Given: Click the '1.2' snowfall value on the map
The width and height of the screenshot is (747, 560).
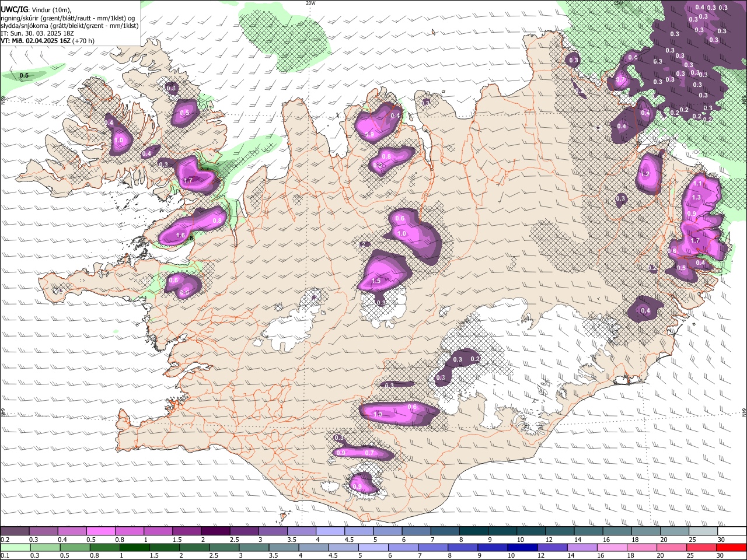Looking at the screenshot, I should point(645,174).
